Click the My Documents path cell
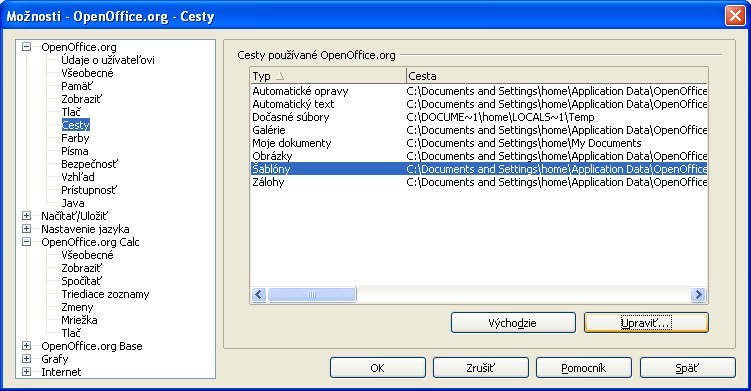 [523, 143]
